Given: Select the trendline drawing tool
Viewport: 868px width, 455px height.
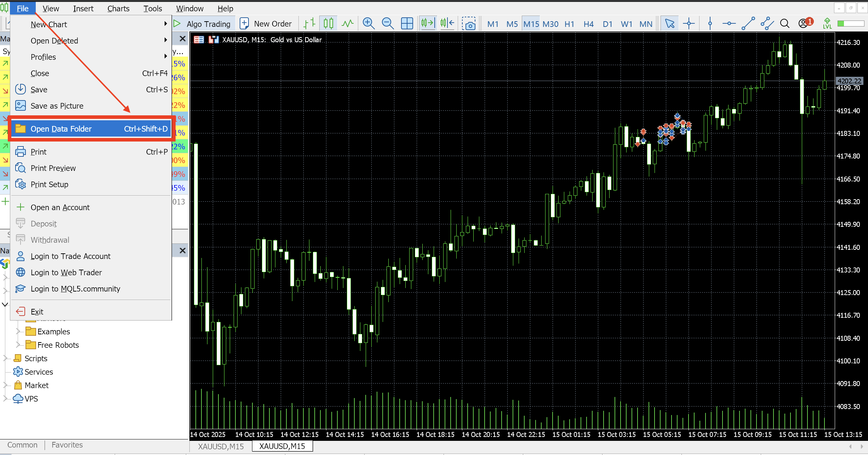Looking at the screenshot, I should pos(748,24).
